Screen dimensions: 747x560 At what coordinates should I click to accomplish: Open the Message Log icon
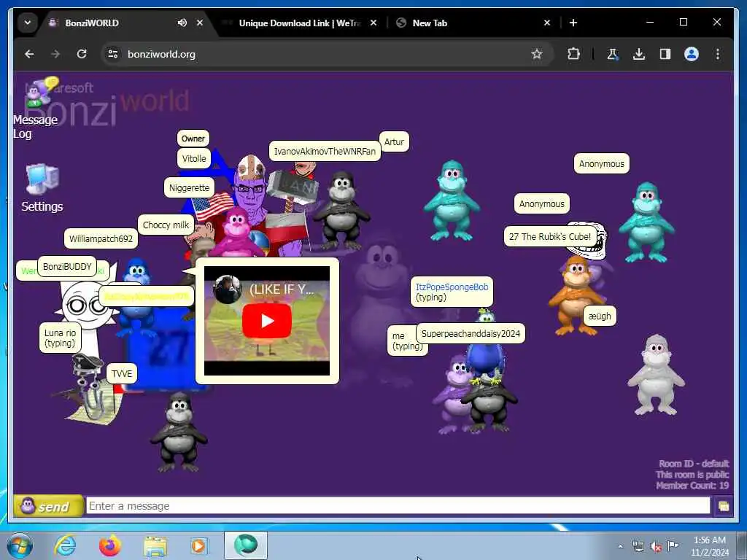[36, 107]
